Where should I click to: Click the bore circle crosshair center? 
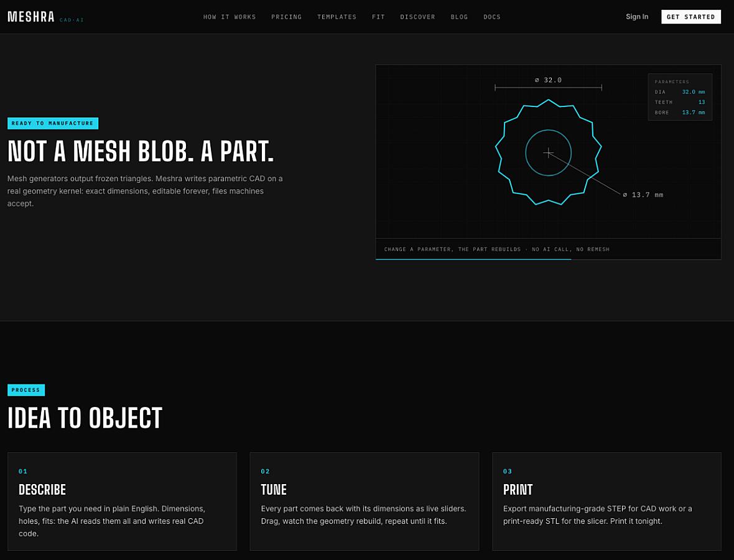[x=548, y=152]
